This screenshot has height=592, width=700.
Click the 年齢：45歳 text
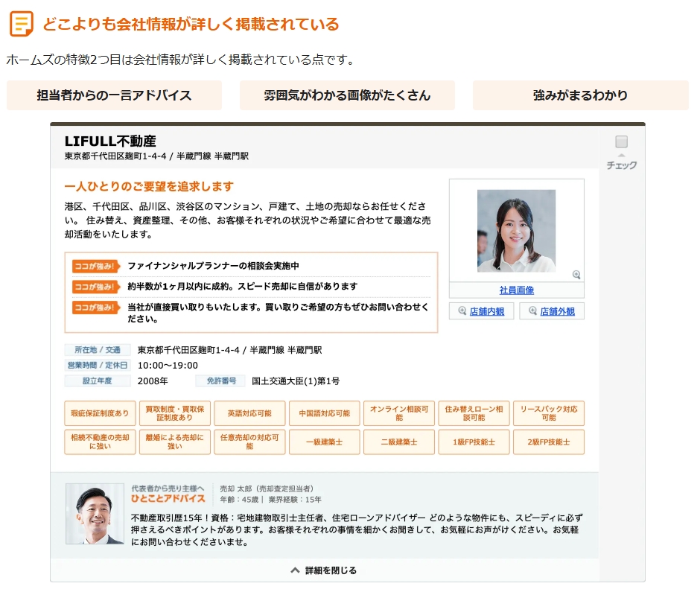tap(239, 500)
